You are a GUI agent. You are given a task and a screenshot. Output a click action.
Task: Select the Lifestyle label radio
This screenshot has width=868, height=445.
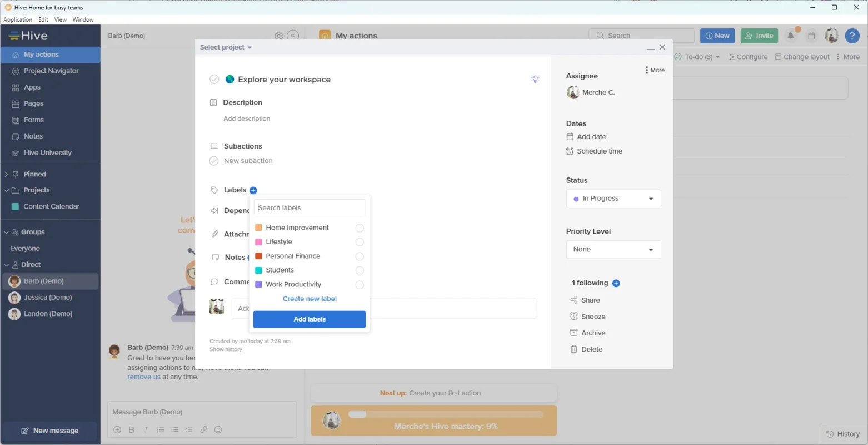click(360, 242)
